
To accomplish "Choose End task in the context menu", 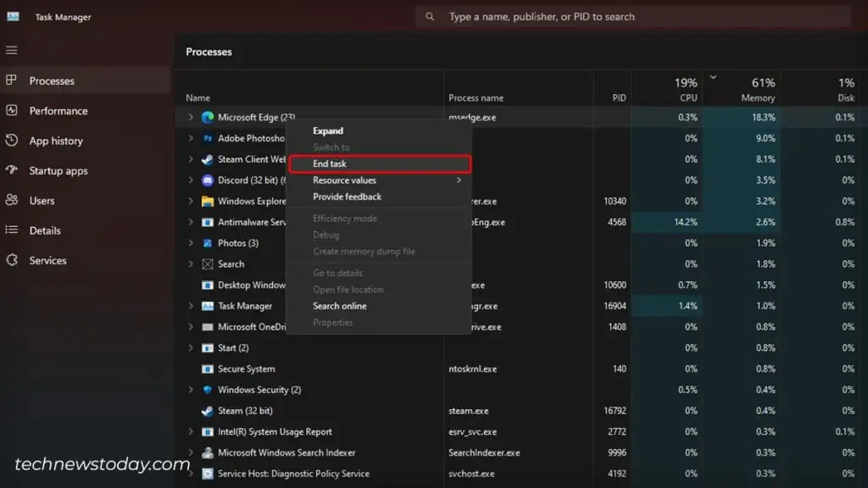I will coord(379,164).
